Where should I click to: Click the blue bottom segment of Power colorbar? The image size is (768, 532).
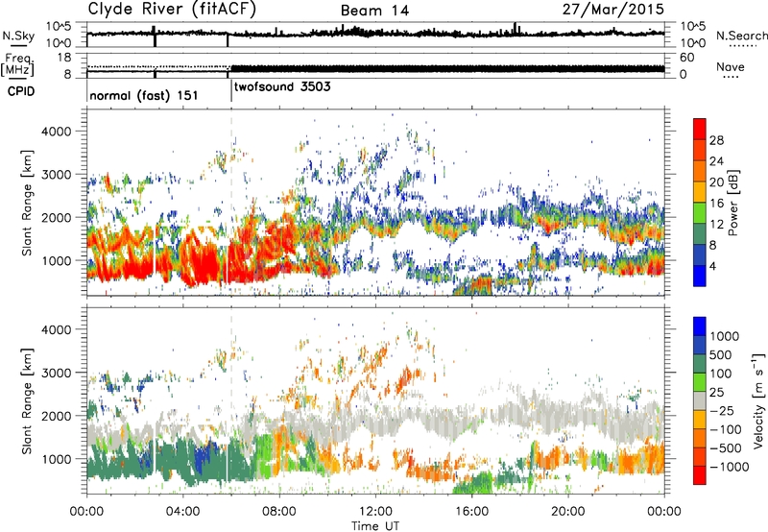(700, 276)
